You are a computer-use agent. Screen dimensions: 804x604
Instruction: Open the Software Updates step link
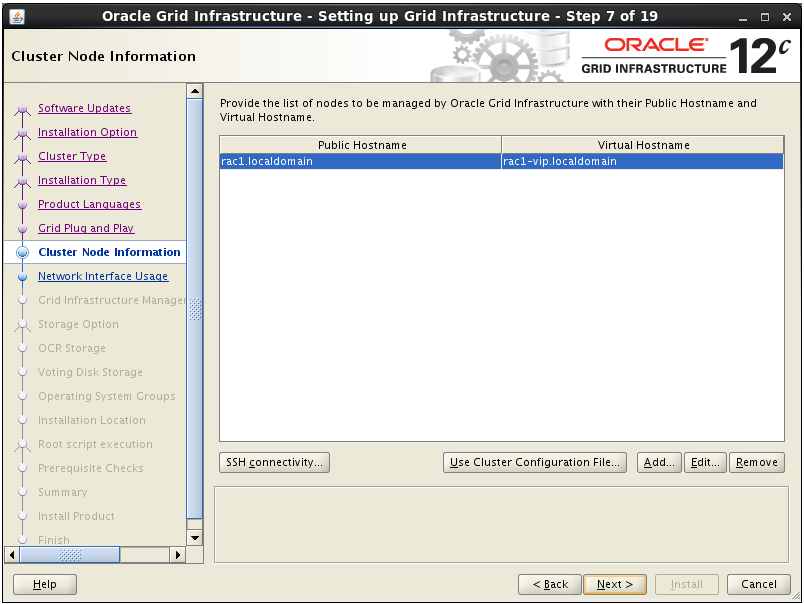tap(85, 108)
